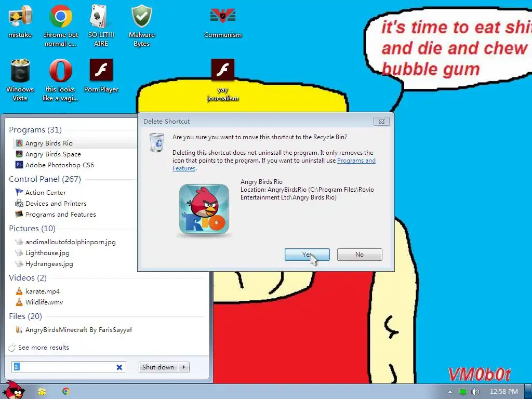Open Chrome from the taskbar
Image resolution: width=532 pixels, height=399 pixels.
pos(66,392)
